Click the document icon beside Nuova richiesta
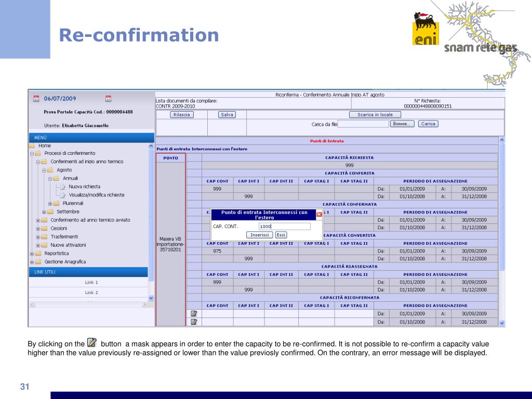This screenshot has height=399, width=532. [63, 187]
